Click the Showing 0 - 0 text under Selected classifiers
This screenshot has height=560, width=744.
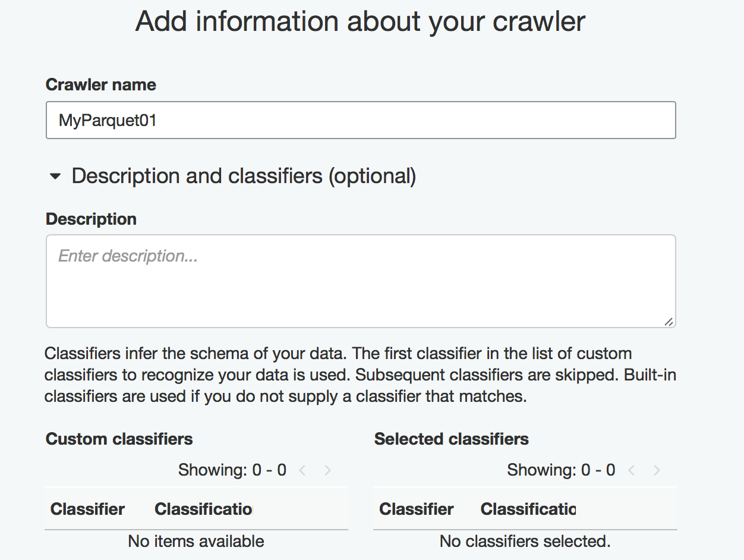point(561,470)
